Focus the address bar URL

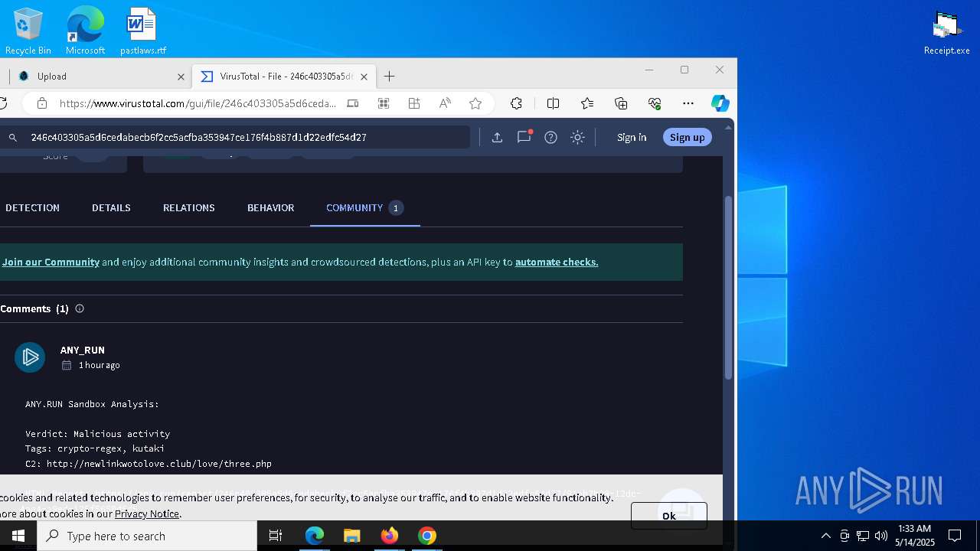point(198,103)
